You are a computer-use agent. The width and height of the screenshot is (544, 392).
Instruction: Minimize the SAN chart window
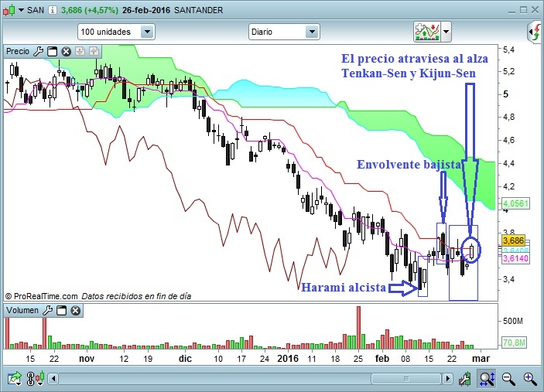tap(511, 11)
